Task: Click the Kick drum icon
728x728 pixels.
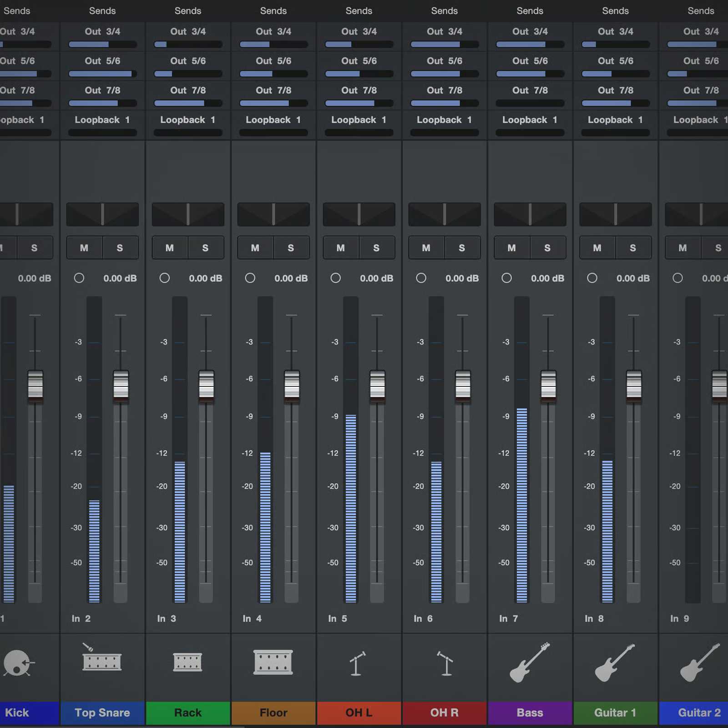Action: coord(17,663)
